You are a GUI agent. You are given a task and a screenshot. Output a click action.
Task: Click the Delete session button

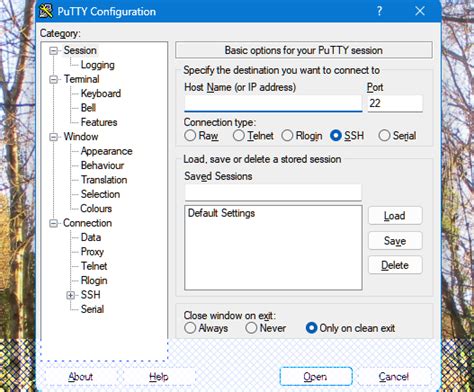[x=395, y=265]
